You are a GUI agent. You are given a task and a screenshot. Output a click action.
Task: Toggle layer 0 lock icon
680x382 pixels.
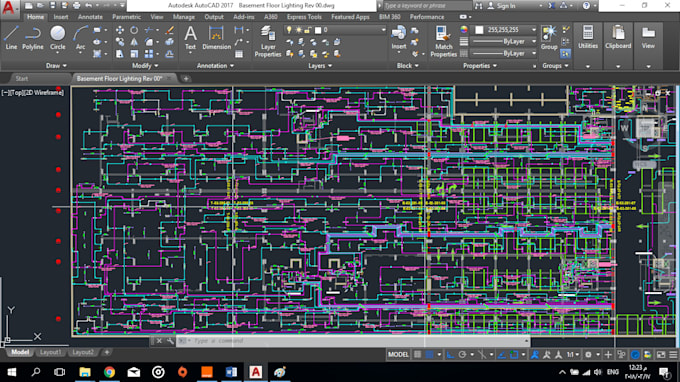[307, 30]
